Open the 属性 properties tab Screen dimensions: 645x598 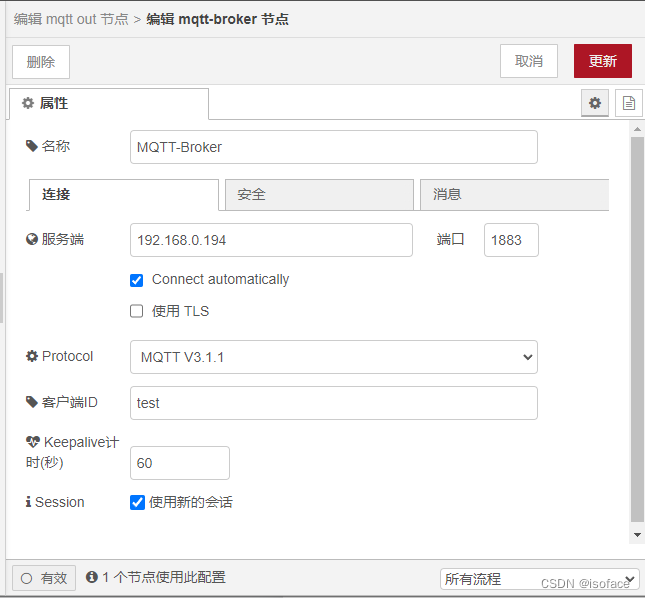(x=109, y=103)
